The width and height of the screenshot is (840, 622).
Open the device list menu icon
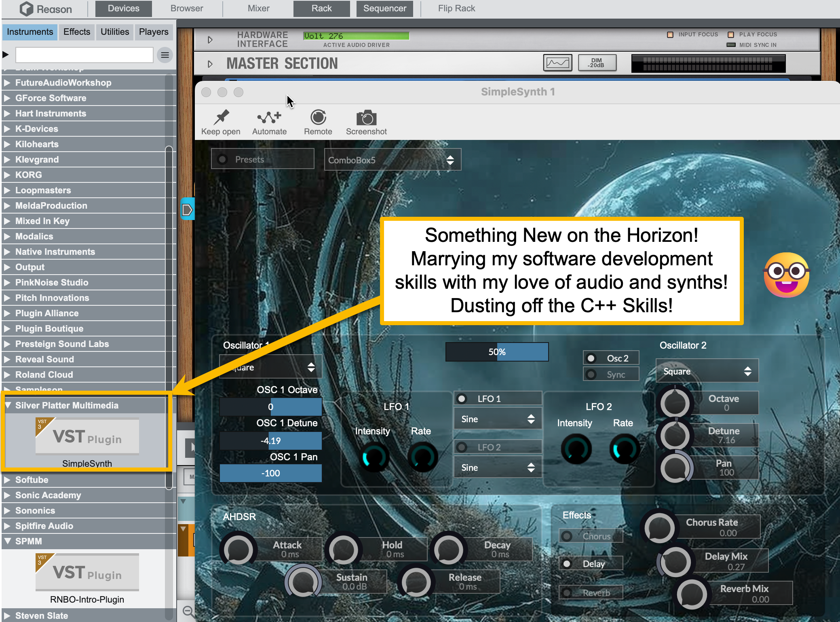pyautogui.click(x=165, y=55)
